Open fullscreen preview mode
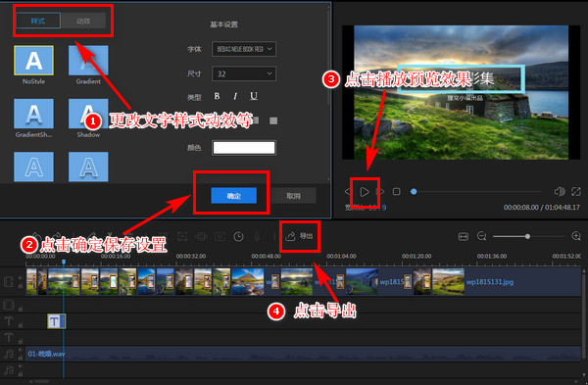Image resolution: width=588 pixels, height=385 pixels. tap(576, 192)
